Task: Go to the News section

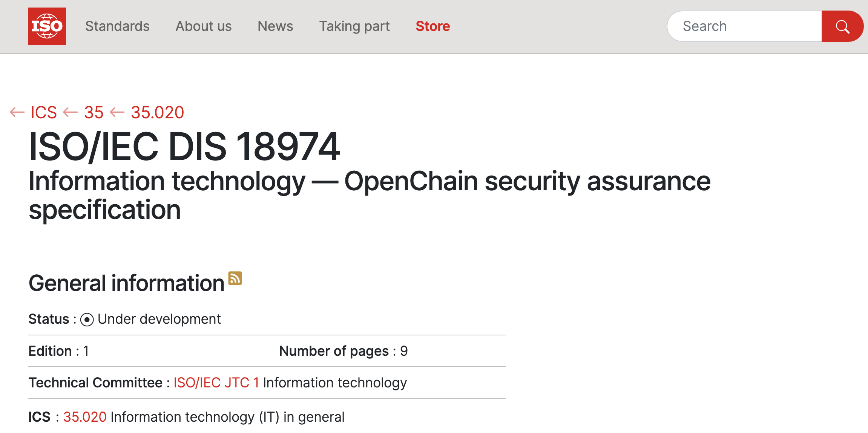Action: 275,26
